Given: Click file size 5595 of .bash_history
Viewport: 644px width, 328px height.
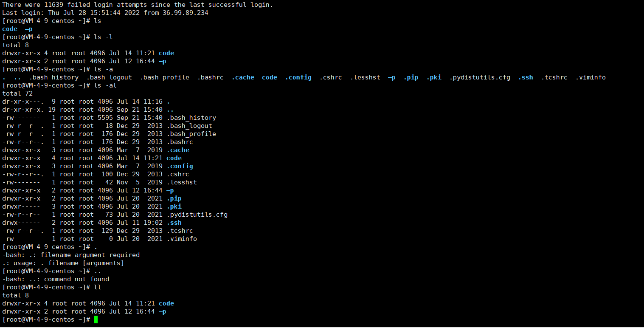Looking at the screenshot, I should 105,118.
